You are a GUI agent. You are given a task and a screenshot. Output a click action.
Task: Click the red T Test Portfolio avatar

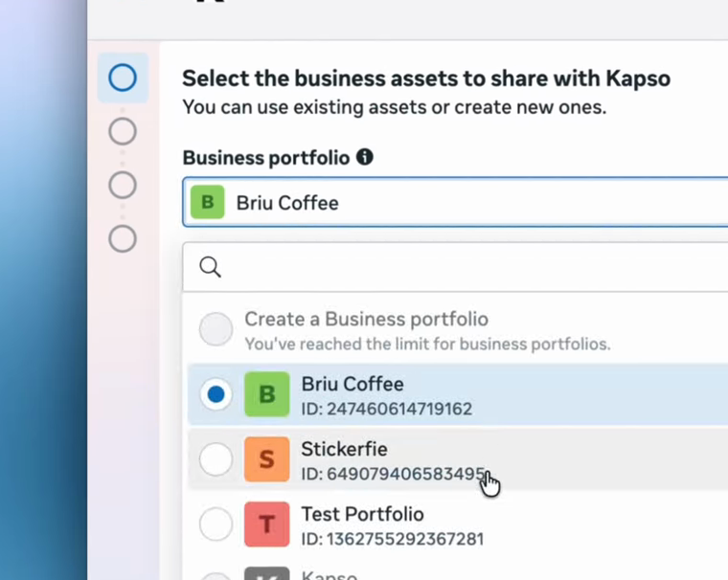pyautogui.click(x=267, y=524)
